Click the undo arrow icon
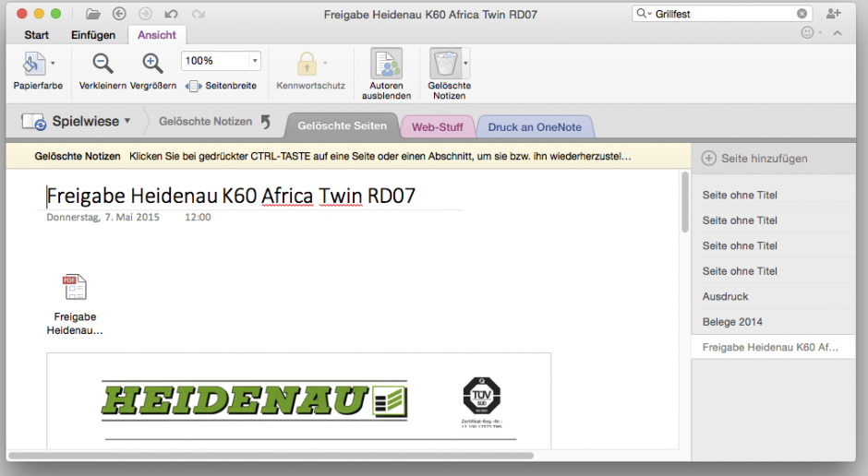 click(x=171, y=15)
